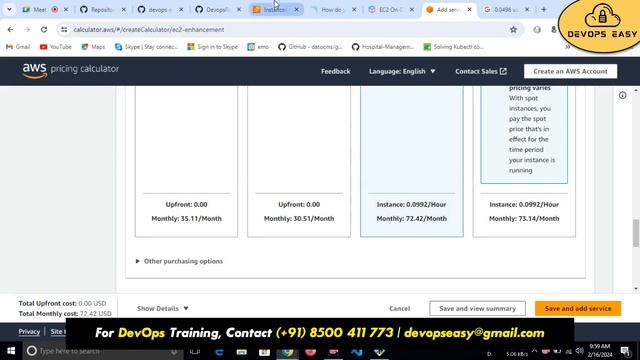Select the 73.14/Month spot pricing card
This screenshot has height=360, width=640.
pos(524,161)
